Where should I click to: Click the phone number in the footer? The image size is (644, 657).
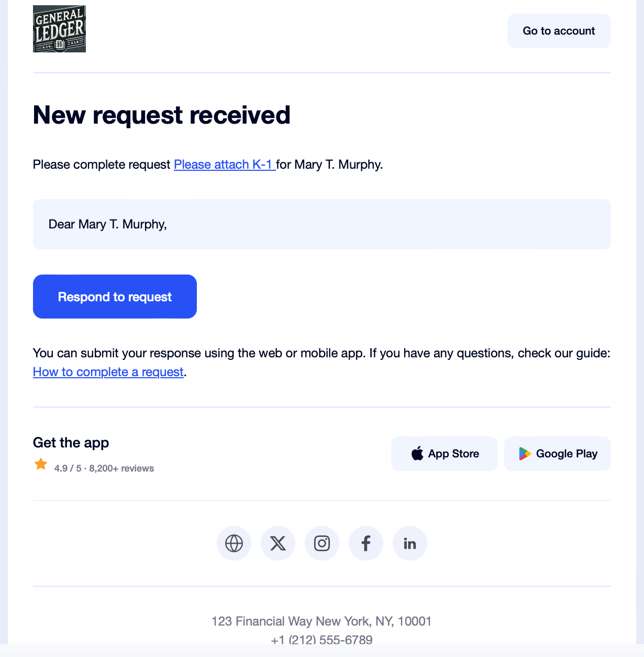(x=321, y=640)
